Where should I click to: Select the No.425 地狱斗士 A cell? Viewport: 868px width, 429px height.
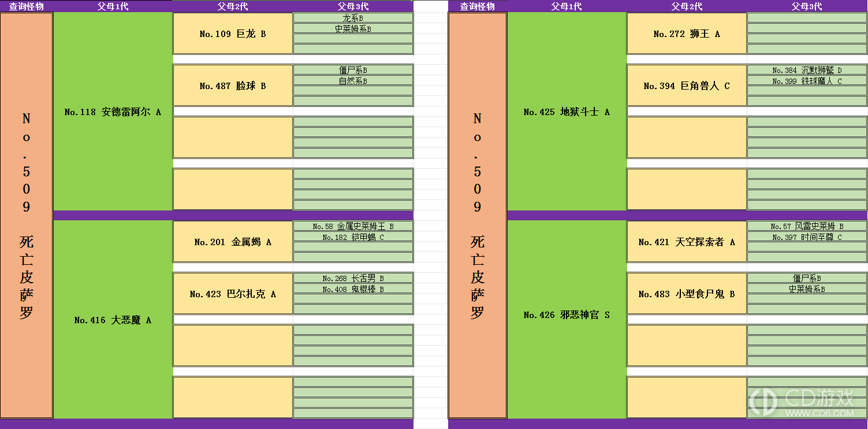567,112
